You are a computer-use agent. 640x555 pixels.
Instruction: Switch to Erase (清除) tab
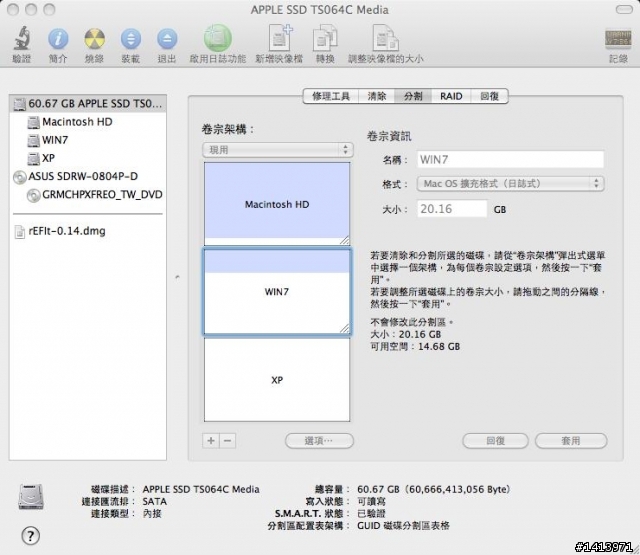coord(376,96)
